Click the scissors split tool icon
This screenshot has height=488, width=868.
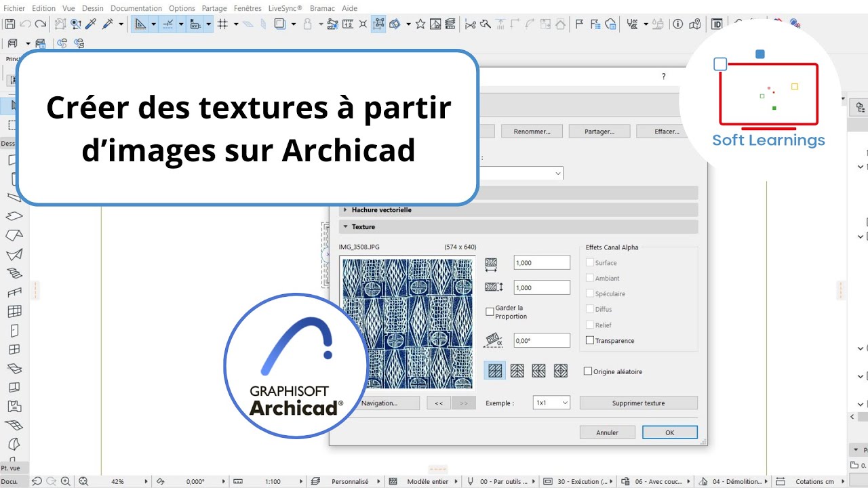[x=470, y=24]
